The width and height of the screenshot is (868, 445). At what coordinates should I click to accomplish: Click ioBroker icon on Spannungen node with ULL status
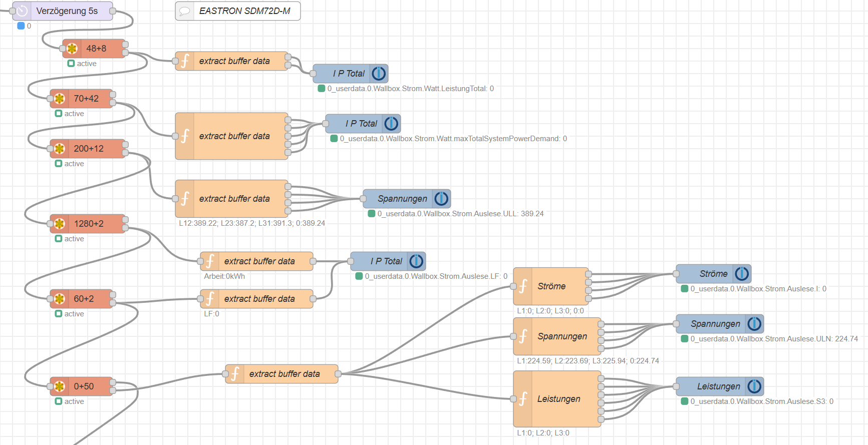click(442, 199)
